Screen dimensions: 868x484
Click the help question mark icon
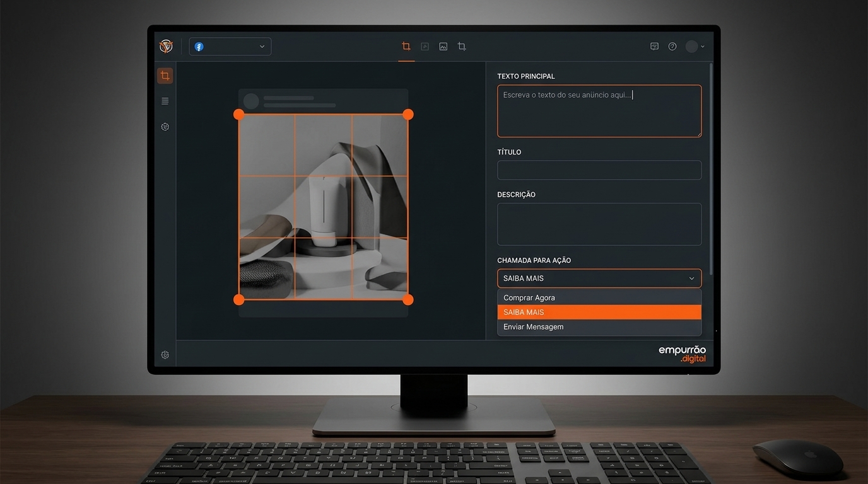click(x=672, y=47)
